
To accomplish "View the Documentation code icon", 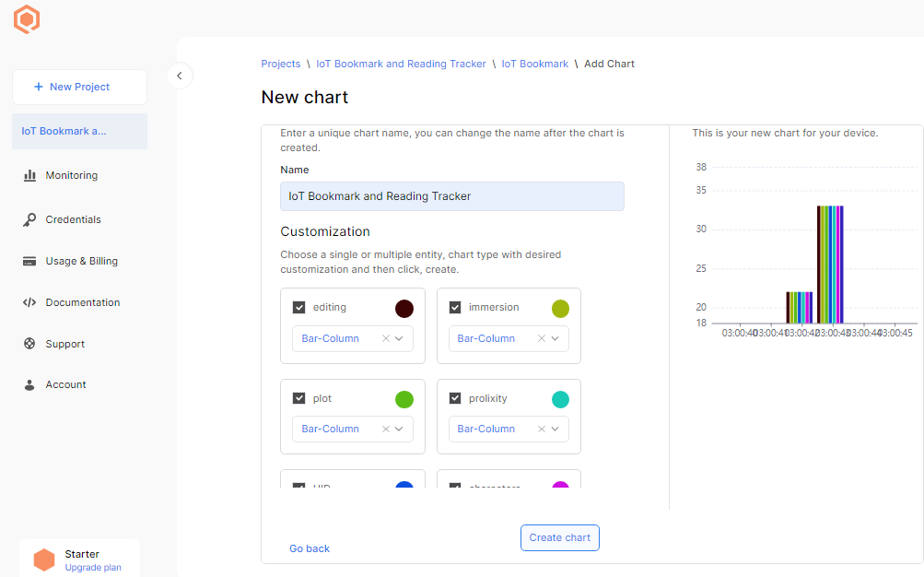I will [x=30, y=302].
